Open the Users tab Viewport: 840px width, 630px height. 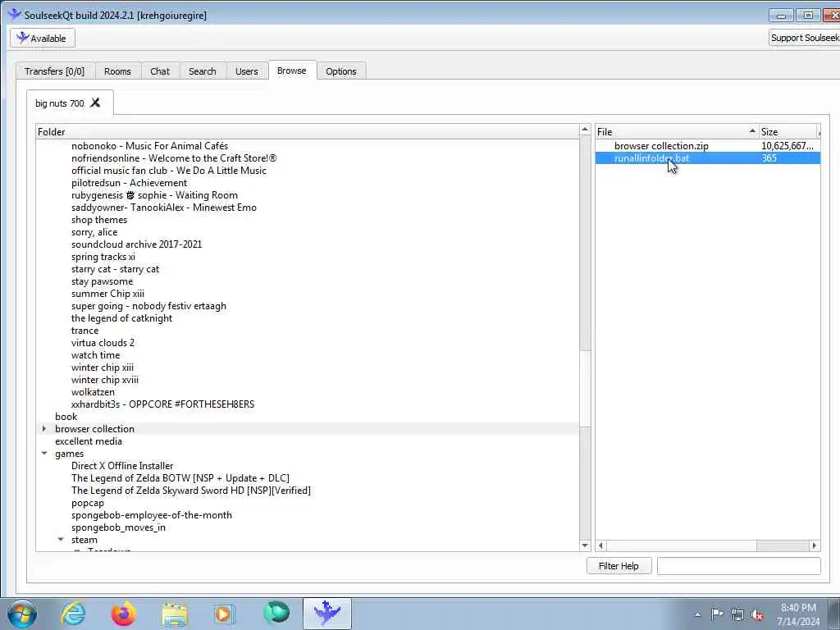246,71
